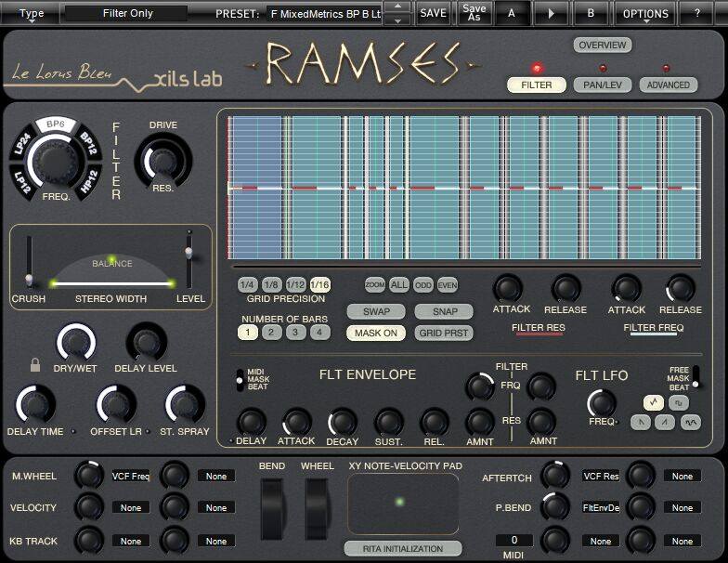Toggle the MASK ON button

[x=376, y=333]
